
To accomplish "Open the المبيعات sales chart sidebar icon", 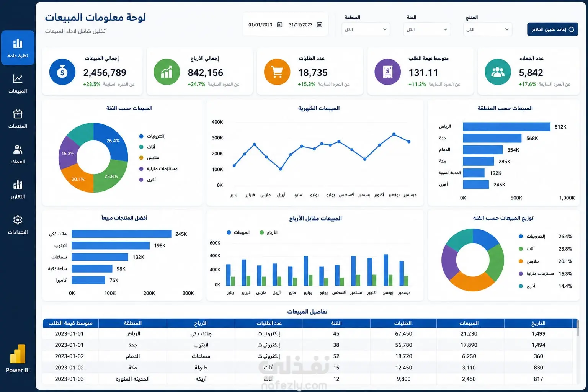I will point(18,79).
